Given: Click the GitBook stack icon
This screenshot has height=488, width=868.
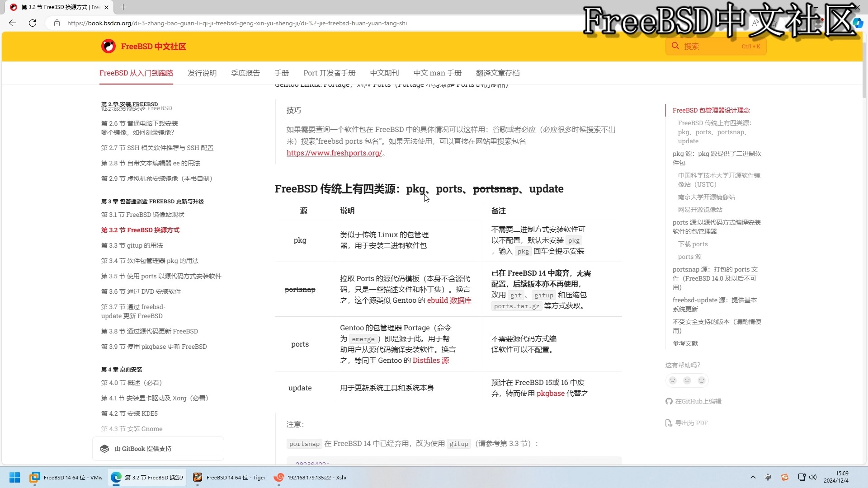Looking at the screenshot, I should click(104, 449).
